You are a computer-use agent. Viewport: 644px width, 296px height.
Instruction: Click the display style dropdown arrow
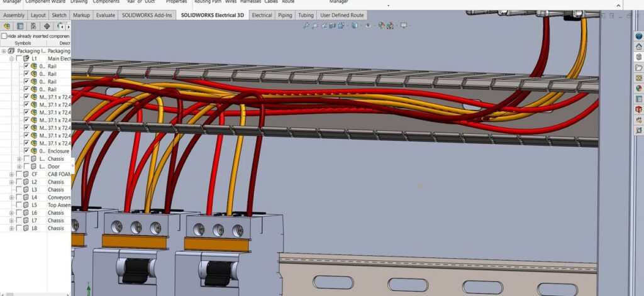pyautogui.click(x=360, y=26)
